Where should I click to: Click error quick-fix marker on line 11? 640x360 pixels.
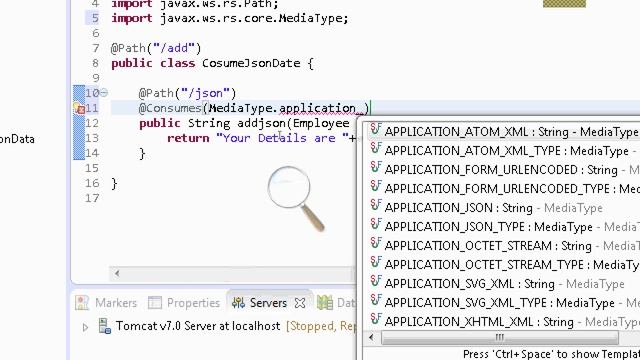[x=79, y=108]
